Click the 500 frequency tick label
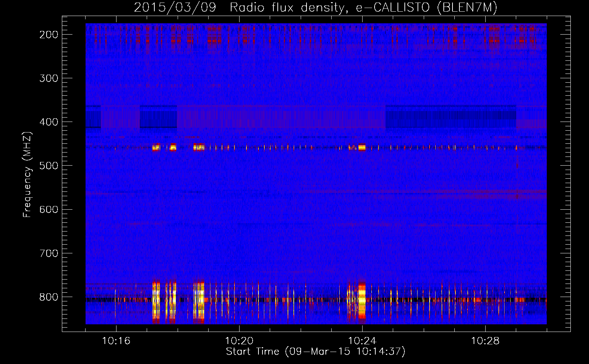The width and height of the screenshot is (589, 364). [x=49, y=166]
